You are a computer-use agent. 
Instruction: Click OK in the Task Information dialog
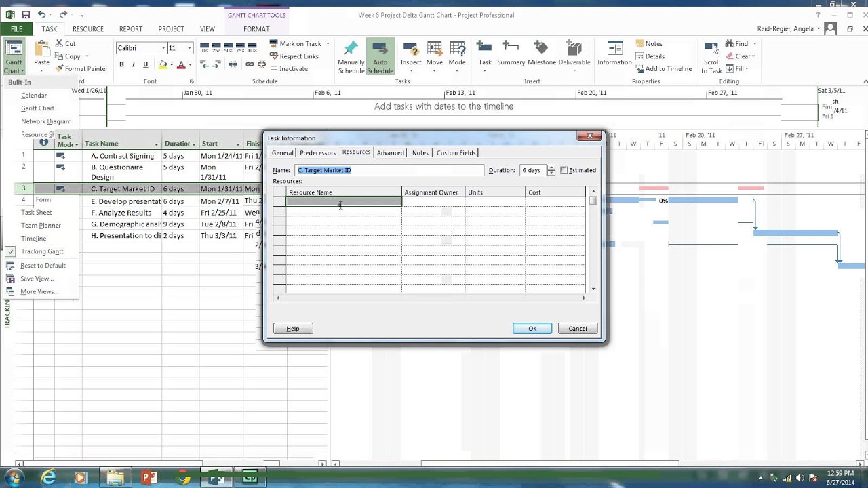pyautogui.click(x=532, y=329)
